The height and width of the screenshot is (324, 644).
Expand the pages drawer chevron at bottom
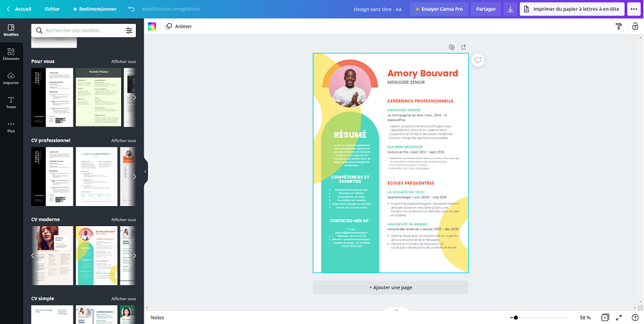coord(396,310)
